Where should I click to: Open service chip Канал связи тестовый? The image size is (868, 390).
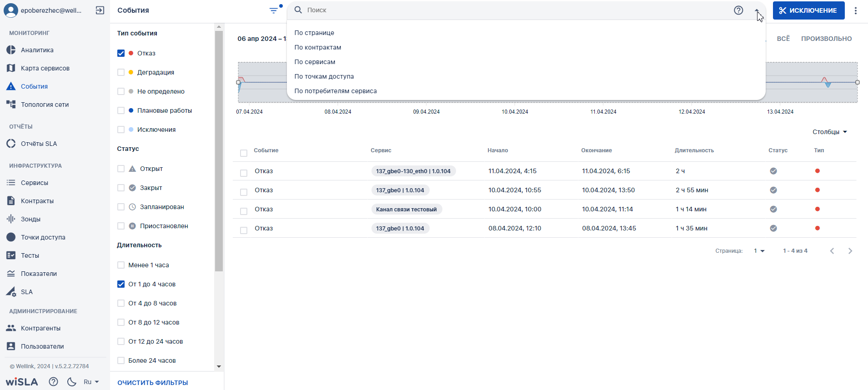(406, 209)
